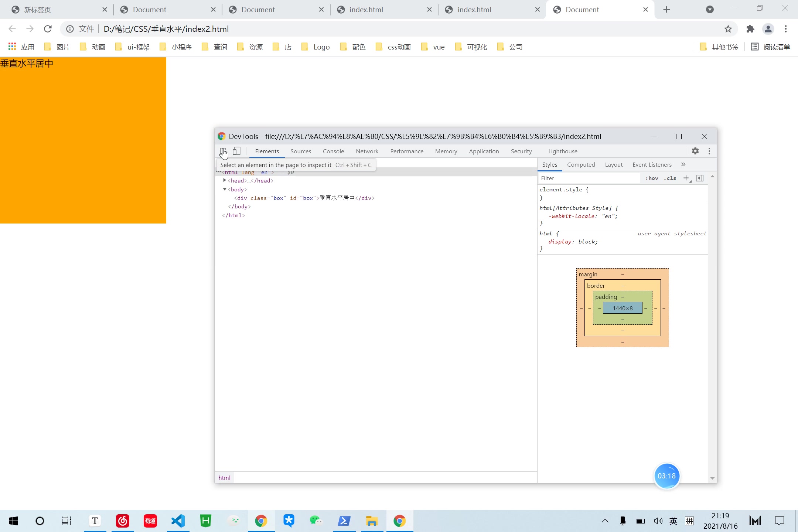This screenshot has width=798, height=532.
Task: Show more sidebar tabs chevron
Action: [683, 164]
